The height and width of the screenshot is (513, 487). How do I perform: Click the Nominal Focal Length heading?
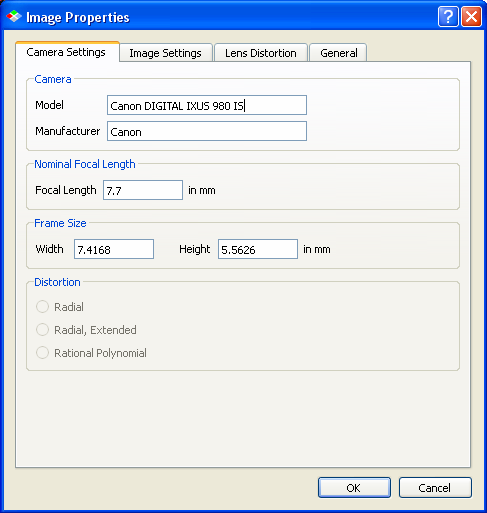(x=85, y=164)
